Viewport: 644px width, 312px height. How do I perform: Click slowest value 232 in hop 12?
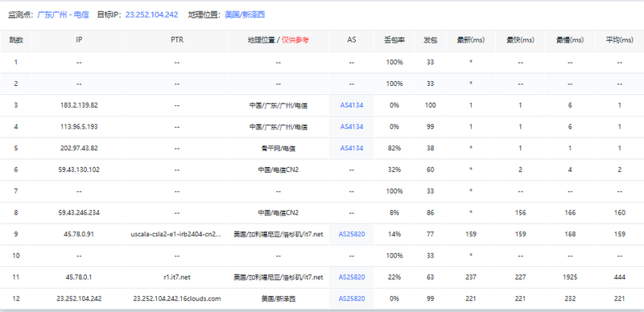click(570, 298)
